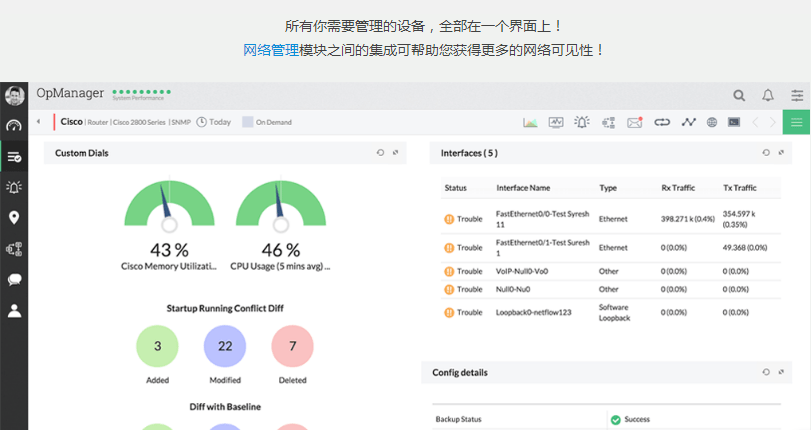Refresh the Config details widget
The width and height of the screenshot is (811, 430).
click(x=766, y=372)
